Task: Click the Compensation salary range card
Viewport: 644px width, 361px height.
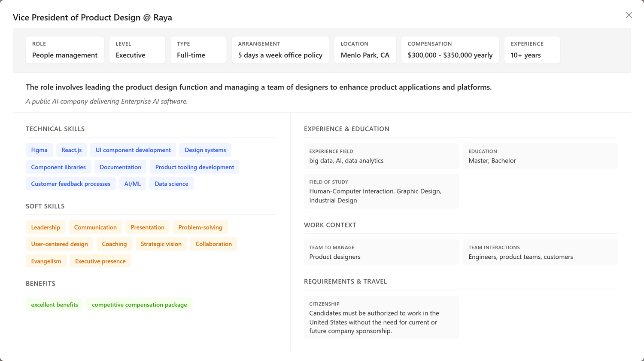Action: point(450,50)
